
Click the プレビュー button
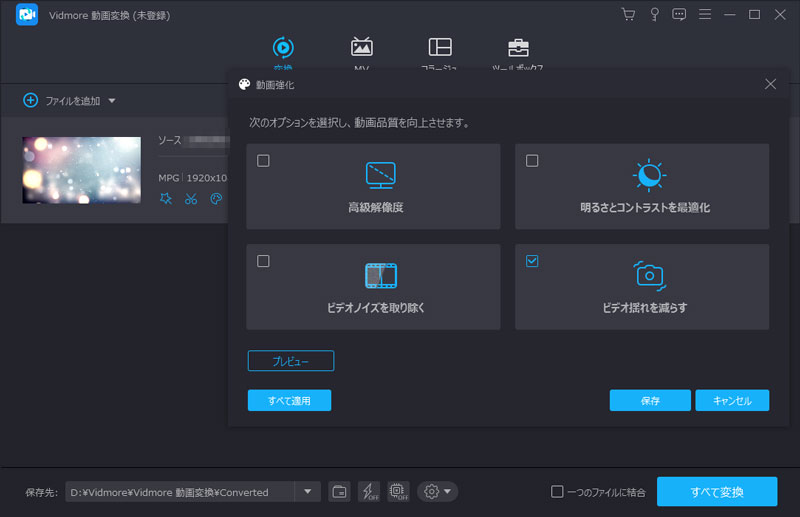pos(291,361)
